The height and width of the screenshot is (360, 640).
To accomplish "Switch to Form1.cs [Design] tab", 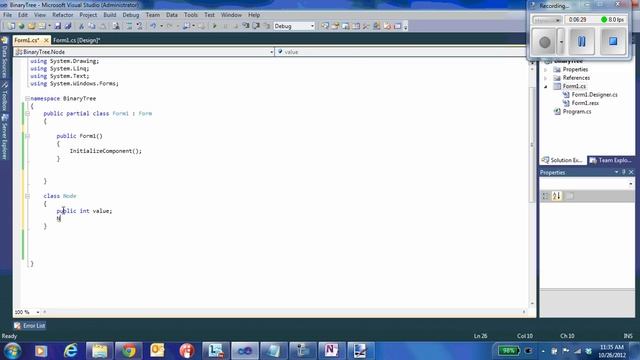I will click(76, 40).
